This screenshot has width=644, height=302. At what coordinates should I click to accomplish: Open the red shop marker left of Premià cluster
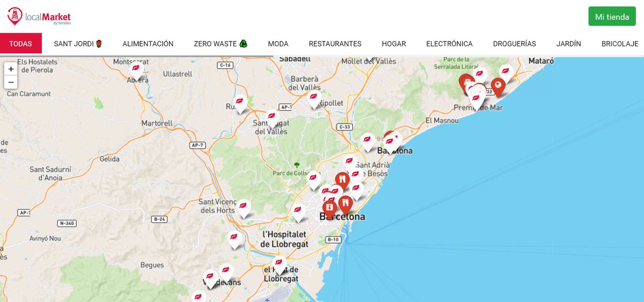465,82
